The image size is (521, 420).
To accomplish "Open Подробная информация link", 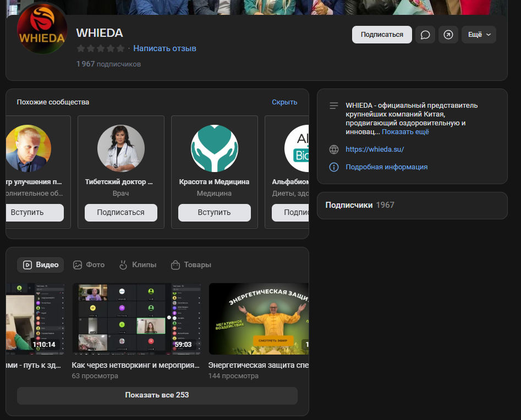I will [x=386, y=167].
